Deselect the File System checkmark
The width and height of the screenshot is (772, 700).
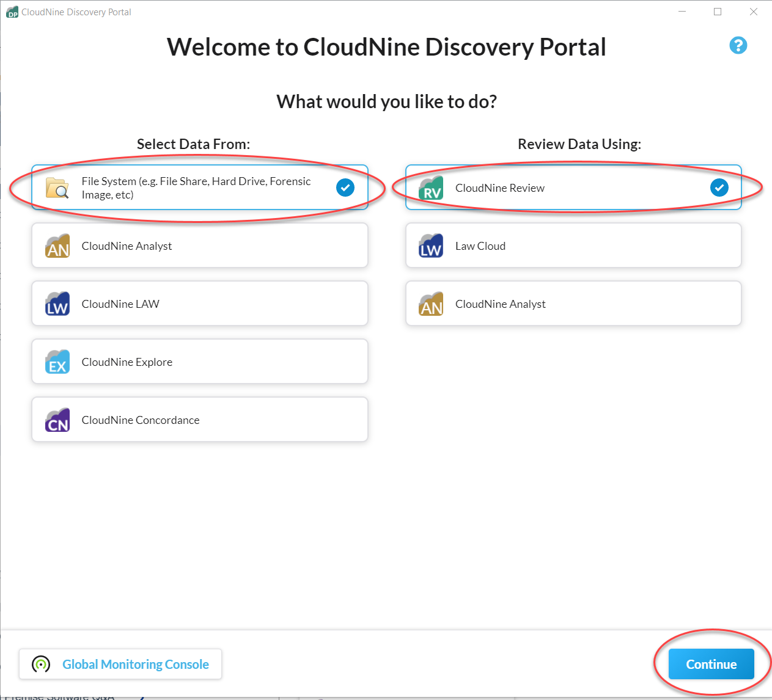tap(345, 188)
